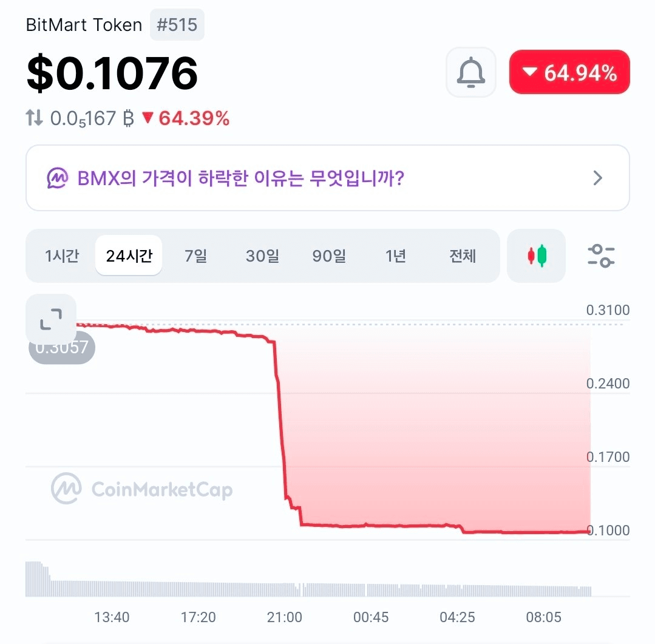Open chart settings sliders icon
Screen dimensions: 655x644
(x=601, y=256)
